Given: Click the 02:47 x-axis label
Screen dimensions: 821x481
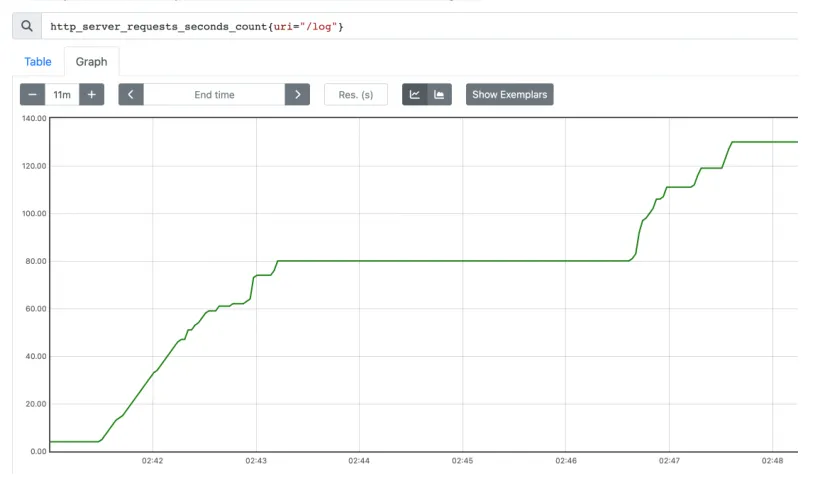Looking at the screenshot, I should (669, 461).
